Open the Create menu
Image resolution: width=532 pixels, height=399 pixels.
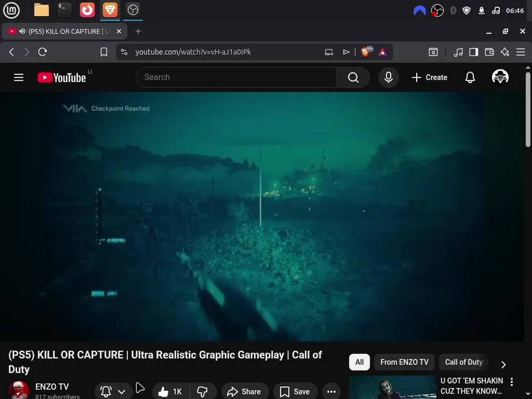429,78
